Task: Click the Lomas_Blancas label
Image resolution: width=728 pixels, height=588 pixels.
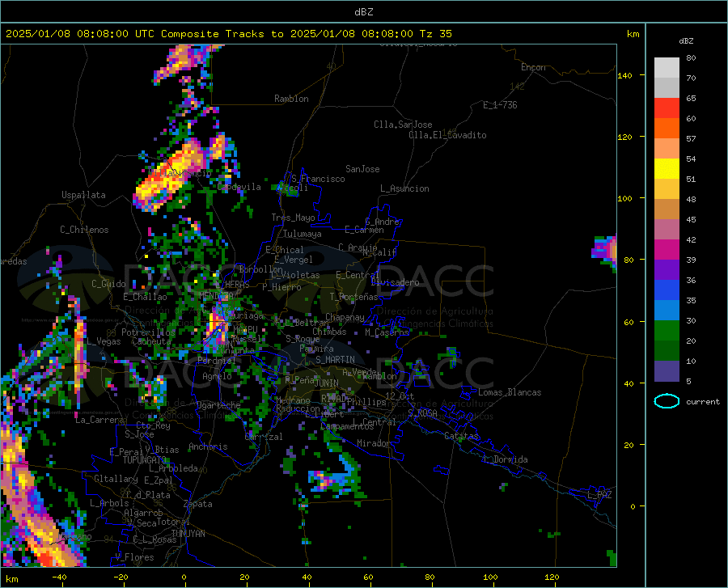Action: click(510, 392)
